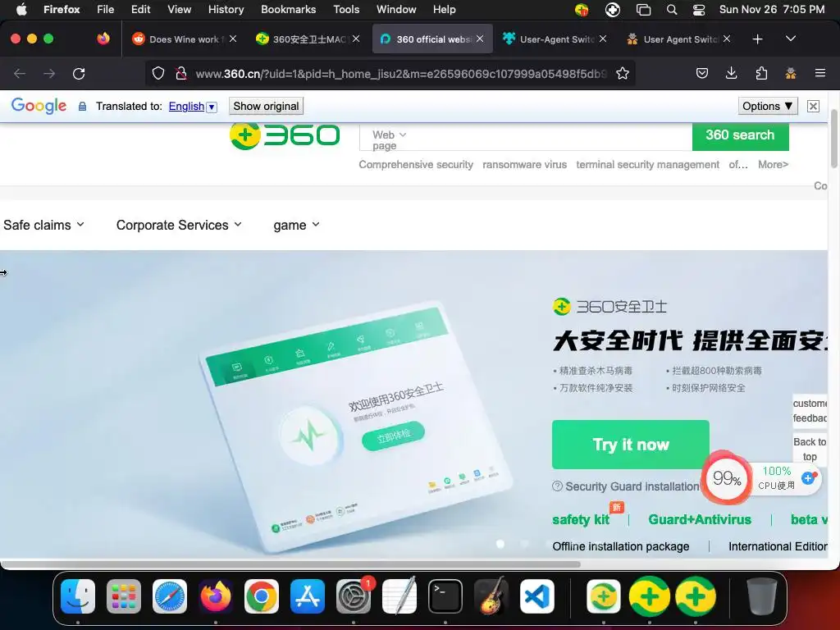The width and height of the screenshot is (840, 630).
Task: Click the Back to top button
Action: tap(810, 449)
